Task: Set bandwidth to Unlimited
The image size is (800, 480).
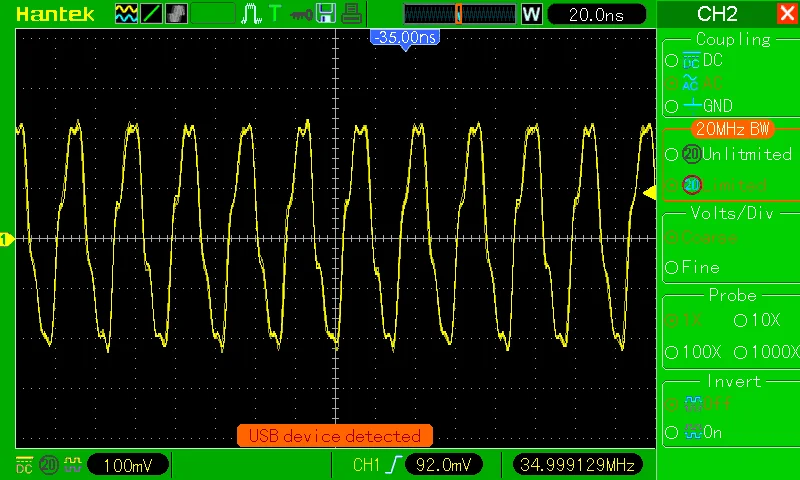Action: [x=729, y=154]
